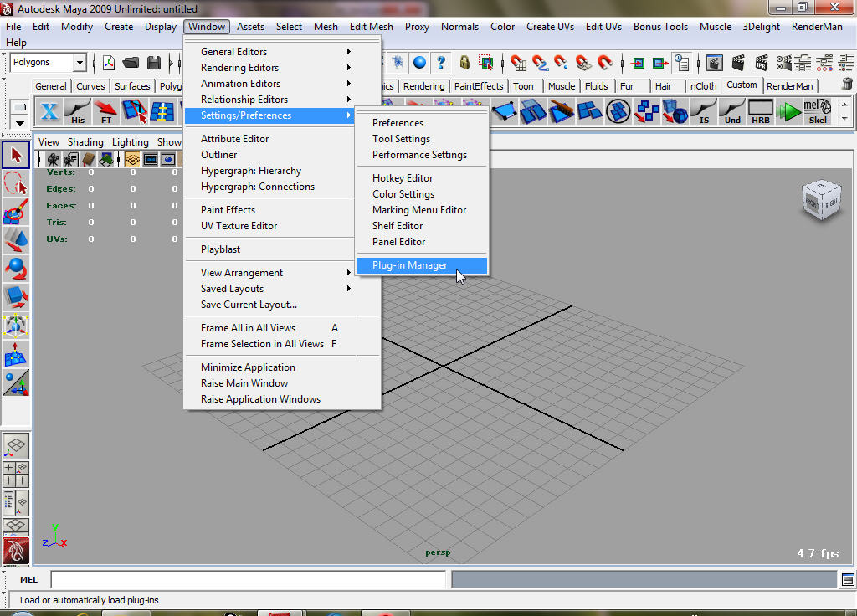Viewport: 857px width, 616px height.
Task: Open Plug-in Manager menu item
Action: coord(422,265)
